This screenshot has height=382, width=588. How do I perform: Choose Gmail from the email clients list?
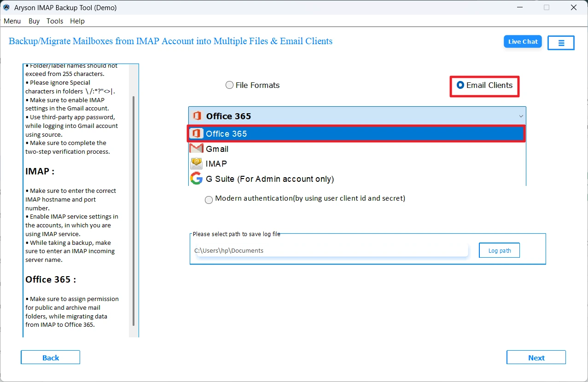click(357, 149)
